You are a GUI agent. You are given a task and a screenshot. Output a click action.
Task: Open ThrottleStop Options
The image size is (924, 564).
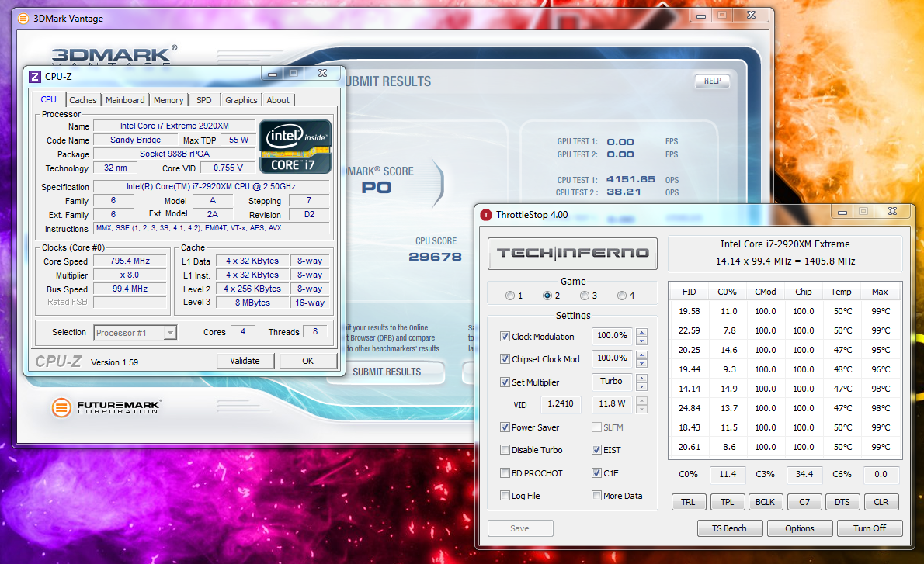click(800, 528)
